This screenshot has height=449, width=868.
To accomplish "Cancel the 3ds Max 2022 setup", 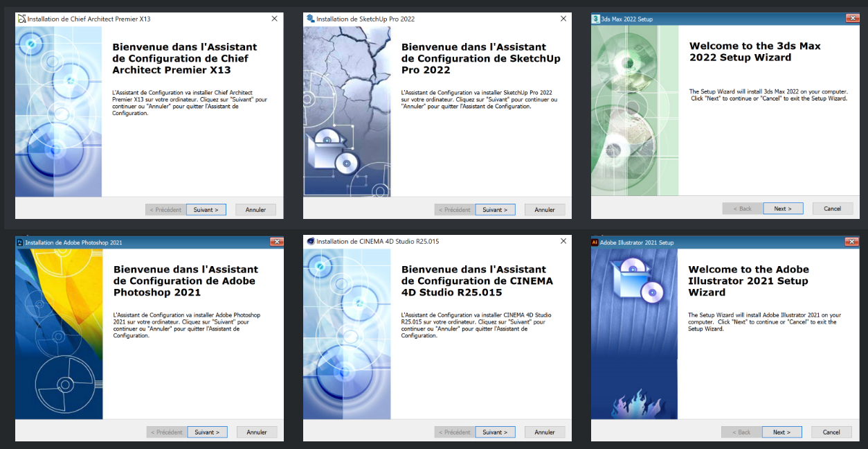I will pos(832,209).
